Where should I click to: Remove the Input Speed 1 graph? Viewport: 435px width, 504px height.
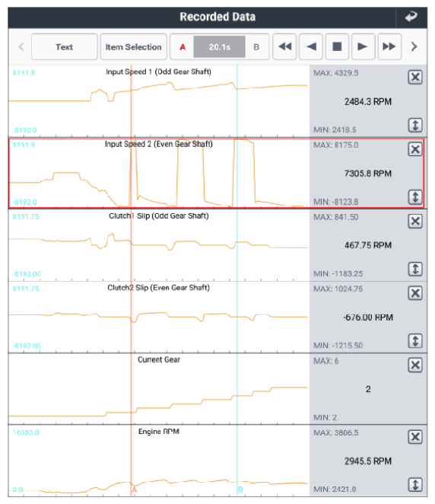coord(415,77)
